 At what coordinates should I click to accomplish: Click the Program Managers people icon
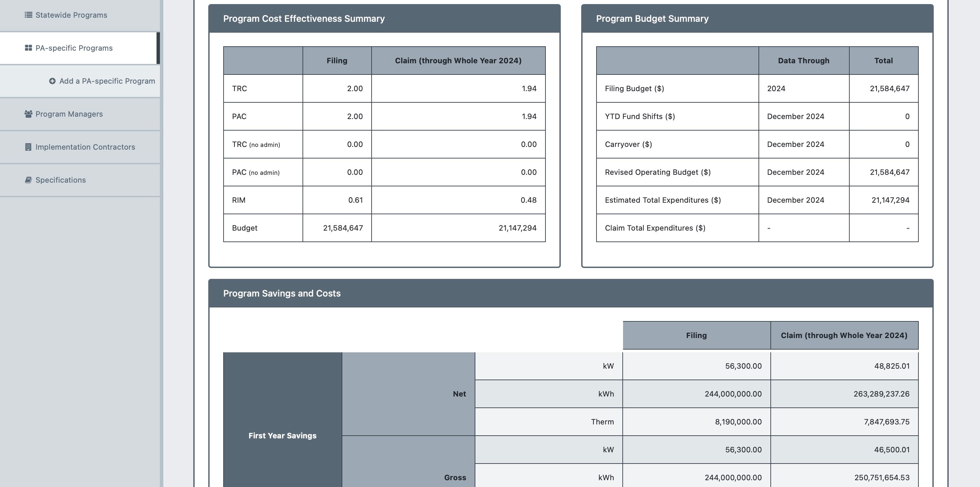(x=28, y=114)
